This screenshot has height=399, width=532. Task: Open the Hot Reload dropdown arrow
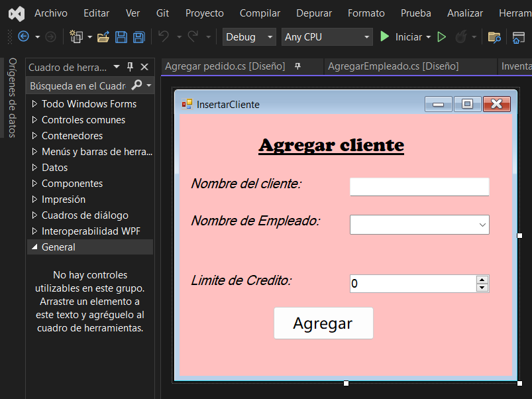click(x=474, y=36)
